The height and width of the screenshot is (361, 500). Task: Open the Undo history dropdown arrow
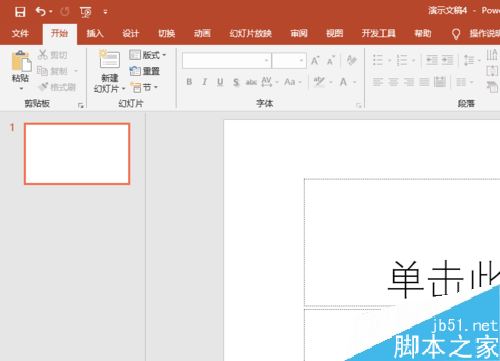pos(51,12)
